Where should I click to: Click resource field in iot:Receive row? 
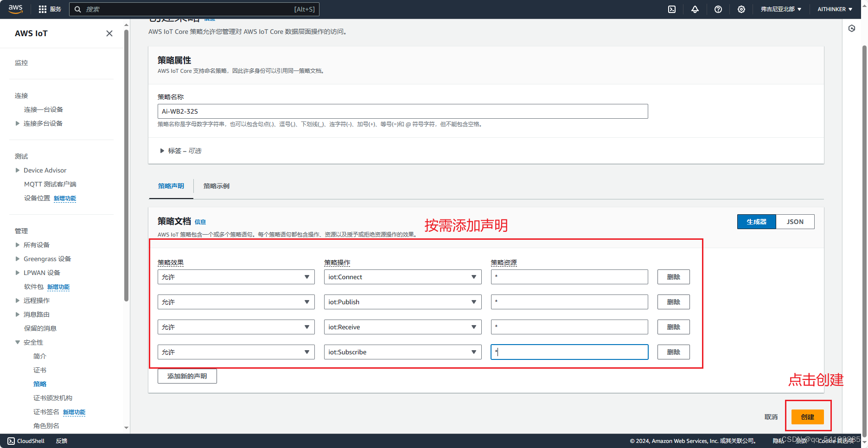click(569, 327)
